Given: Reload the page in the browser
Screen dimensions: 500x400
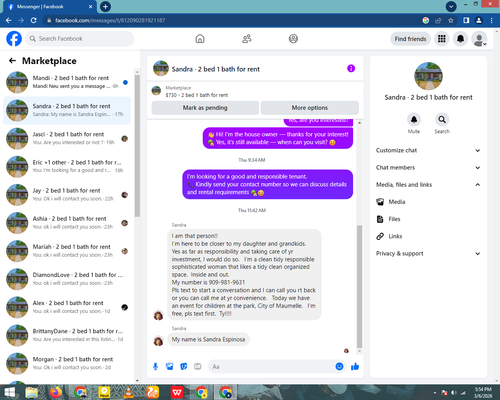Looking at the screenshot, I should 33,20.
